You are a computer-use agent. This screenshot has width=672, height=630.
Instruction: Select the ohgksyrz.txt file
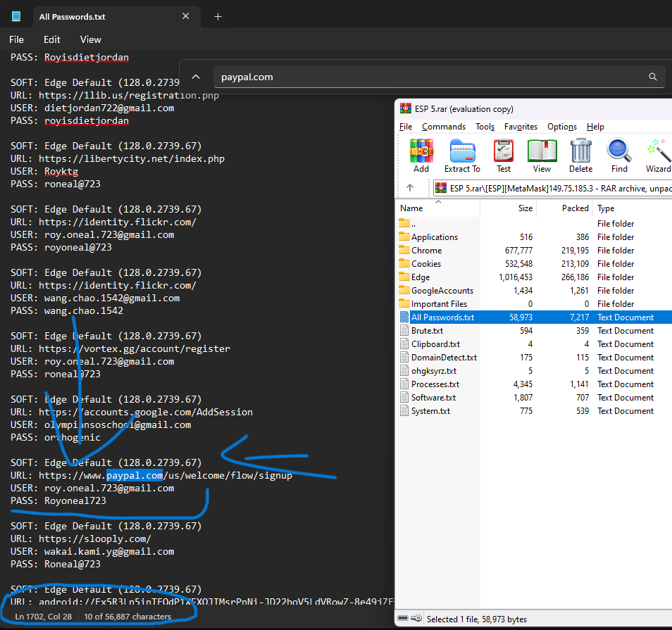coord(534,370)
